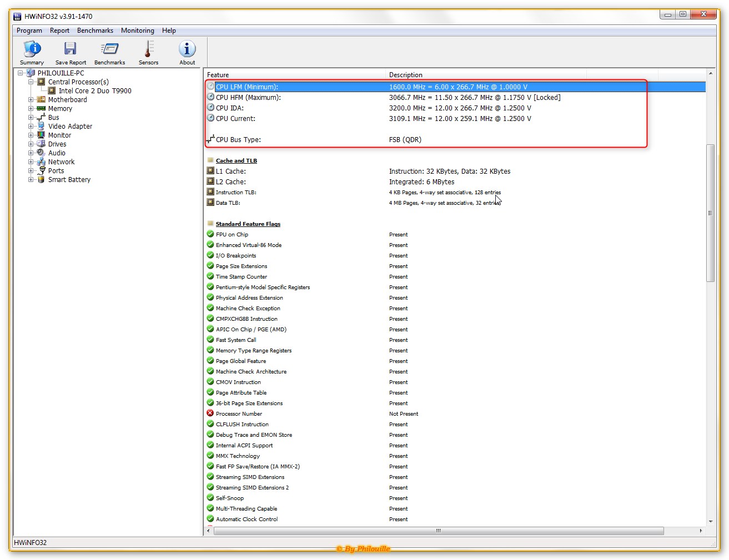Viewport: 729px width, 560px height.
Task: Expand the Drives tree node
Action: 31,144
